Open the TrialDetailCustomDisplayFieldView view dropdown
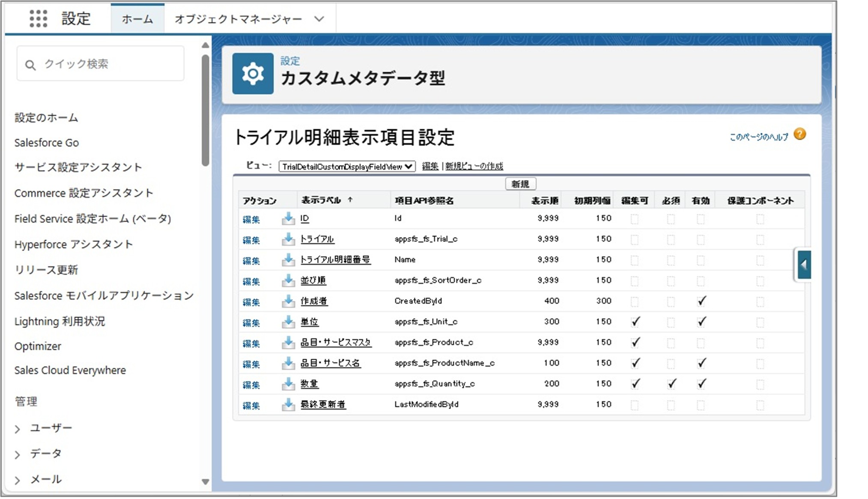This screenshot has width=868, height=499. [x=347, y=167]
